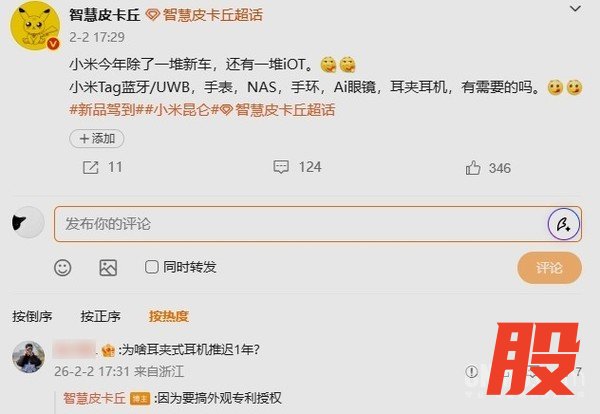The height and width of the screenshot is (414, 600).
Task: Open the comments bubble icon
Action: 281,167
